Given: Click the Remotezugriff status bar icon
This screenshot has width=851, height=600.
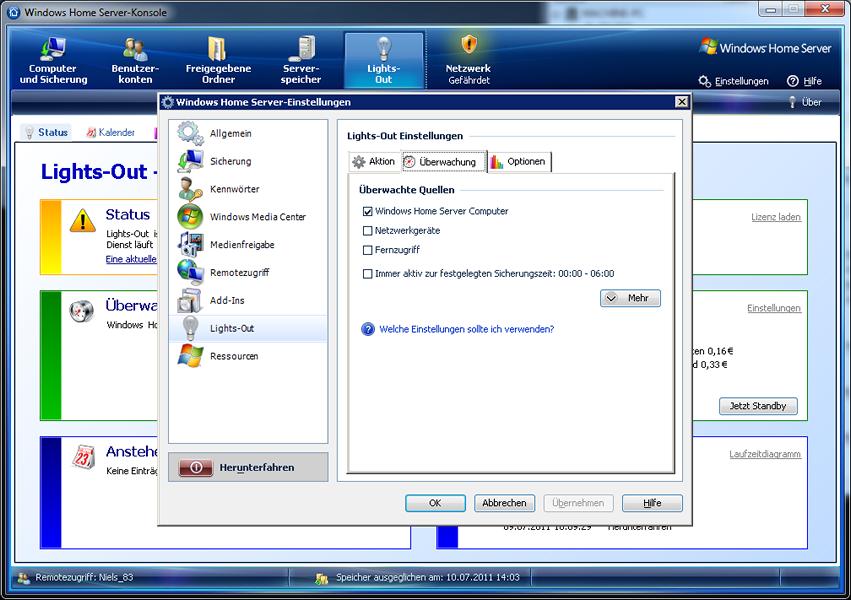Looking at the screenshot, I should [x=23, y=578].
